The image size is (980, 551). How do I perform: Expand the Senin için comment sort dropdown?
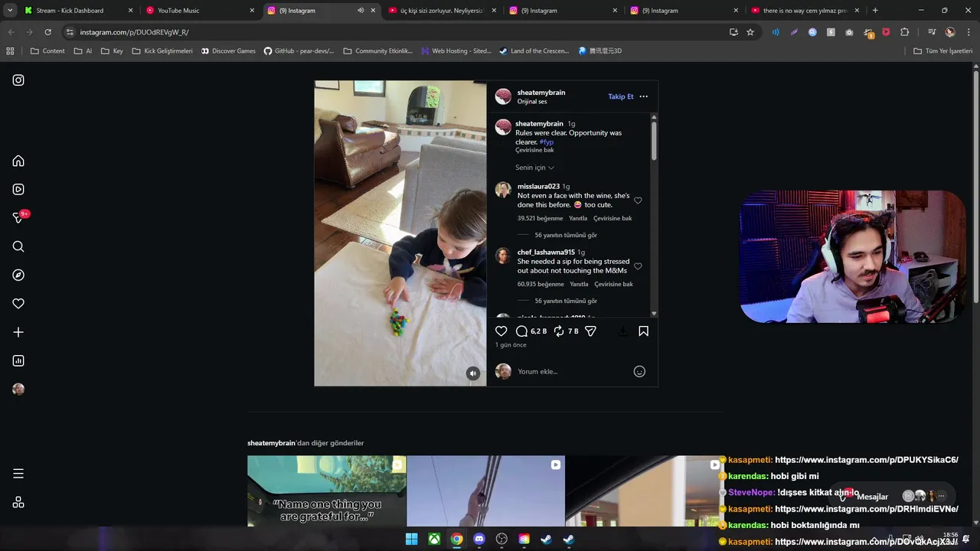534,168
